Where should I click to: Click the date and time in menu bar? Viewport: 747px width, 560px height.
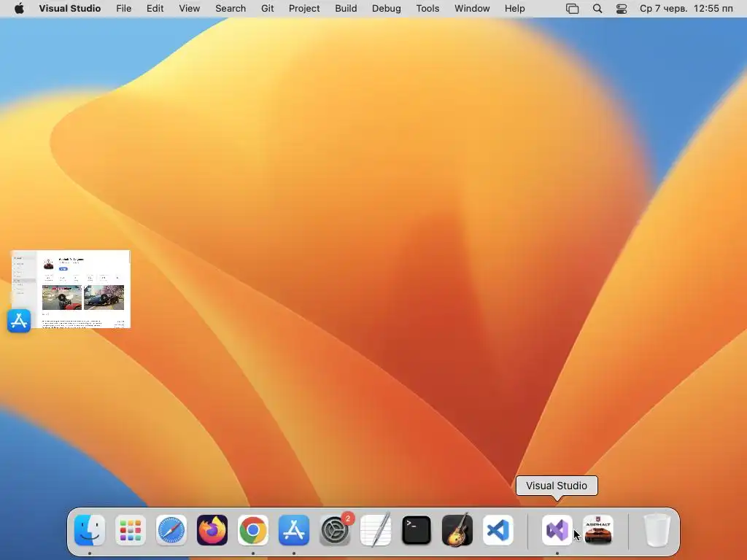[x=686, y=9]
